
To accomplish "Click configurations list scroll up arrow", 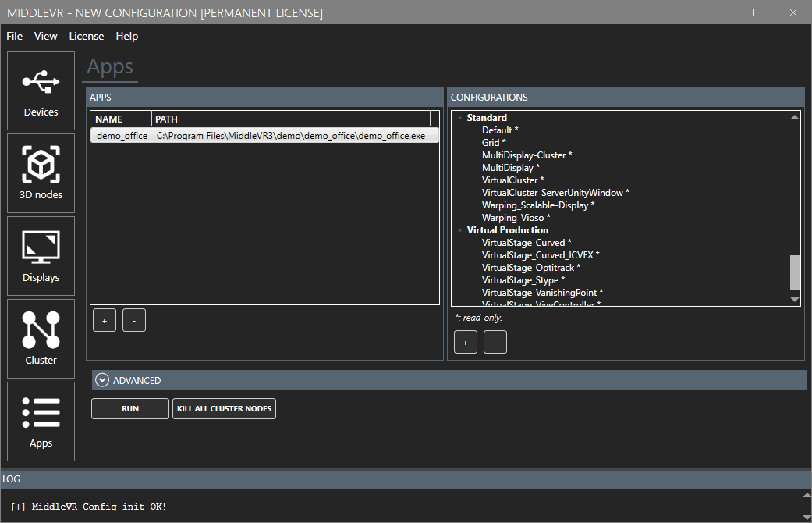I will pos(794,118).
